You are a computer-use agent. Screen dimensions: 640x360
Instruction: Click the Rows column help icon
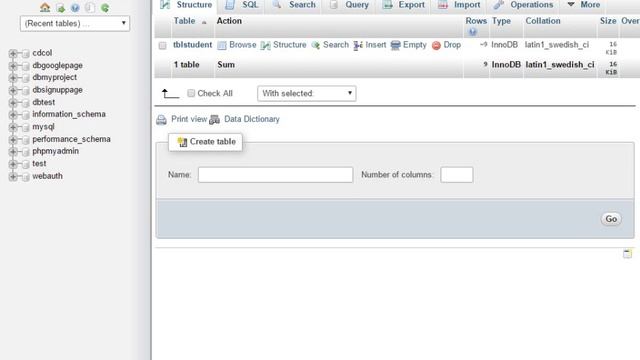[473, 32]
